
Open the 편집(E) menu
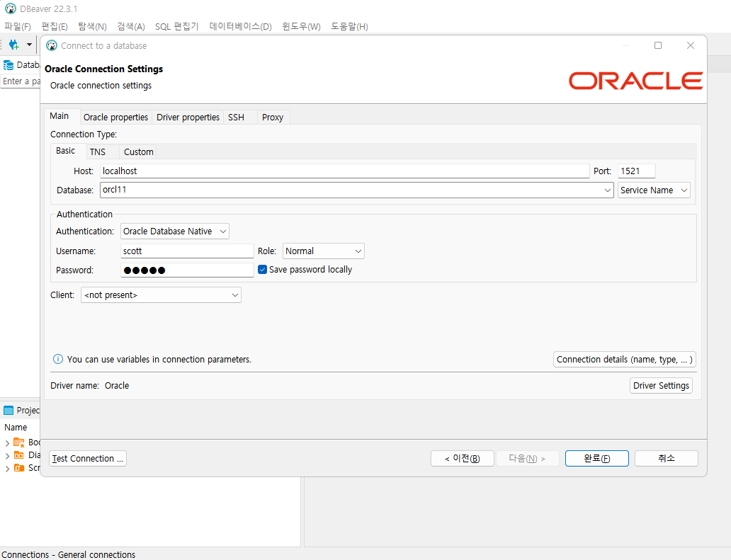[55, 27]
